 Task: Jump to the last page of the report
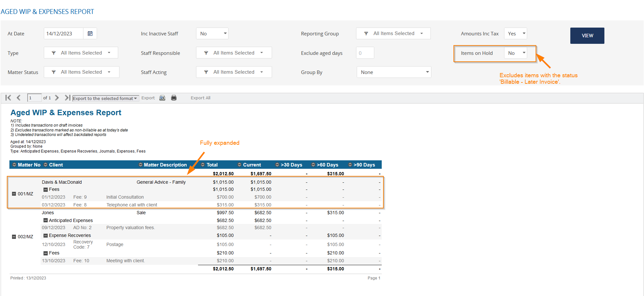(x=67, y=98)
